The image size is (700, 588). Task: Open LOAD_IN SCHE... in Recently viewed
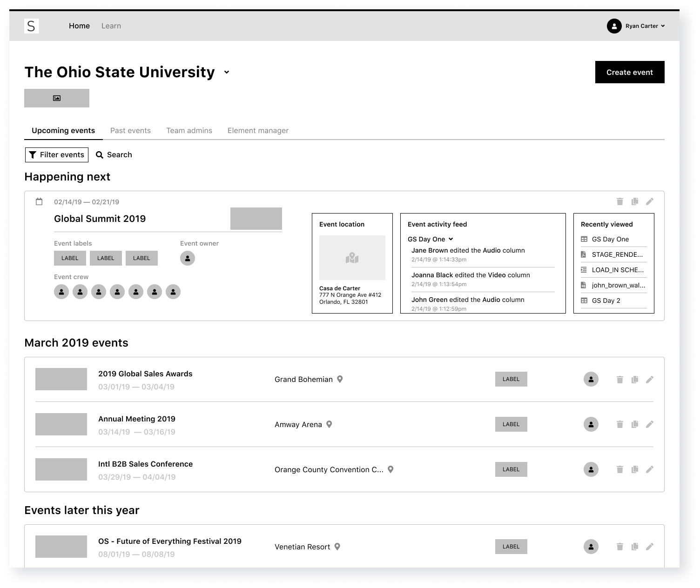click(613, 270)
